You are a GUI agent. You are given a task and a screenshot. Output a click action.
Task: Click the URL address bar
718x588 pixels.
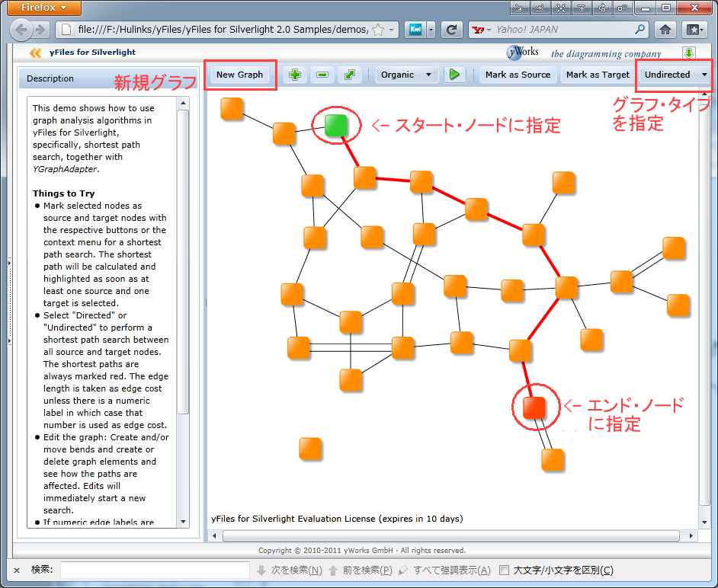click(x=222, y=30)
